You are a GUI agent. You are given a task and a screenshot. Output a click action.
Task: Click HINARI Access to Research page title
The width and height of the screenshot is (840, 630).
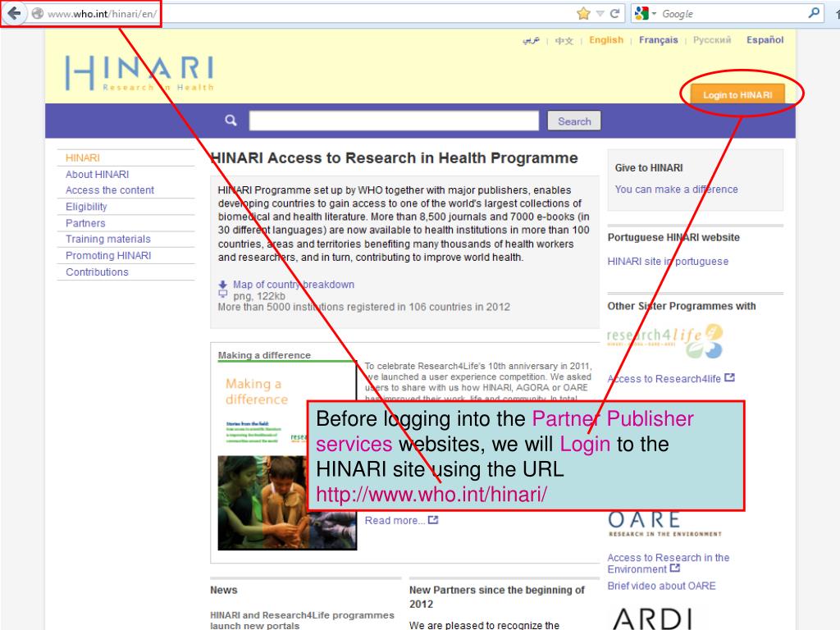[395, 158]
